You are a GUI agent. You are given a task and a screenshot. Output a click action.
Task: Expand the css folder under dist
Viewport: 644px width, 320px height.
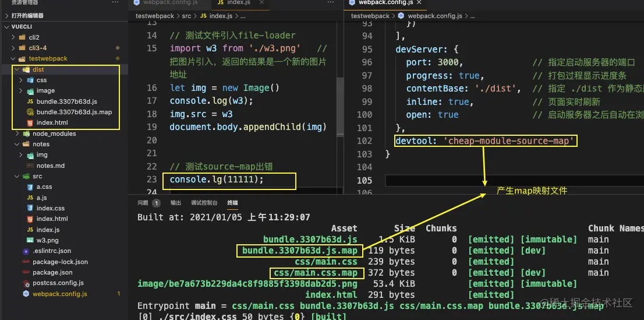tap(20, 80)
